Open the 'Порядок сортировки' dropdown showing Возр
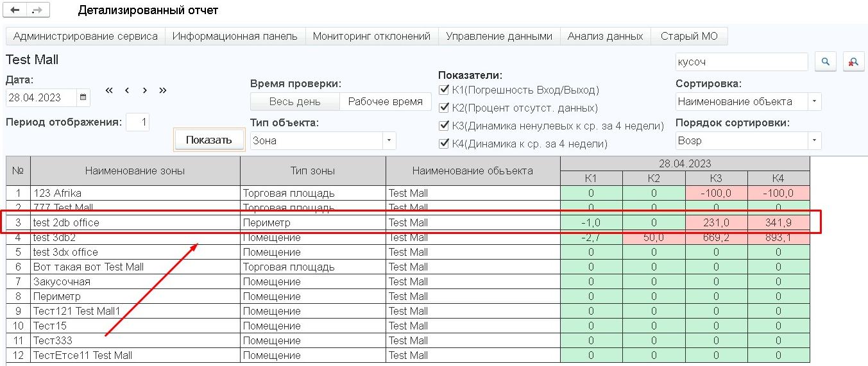Screen dimensions: 868x366 coord(815,140)
